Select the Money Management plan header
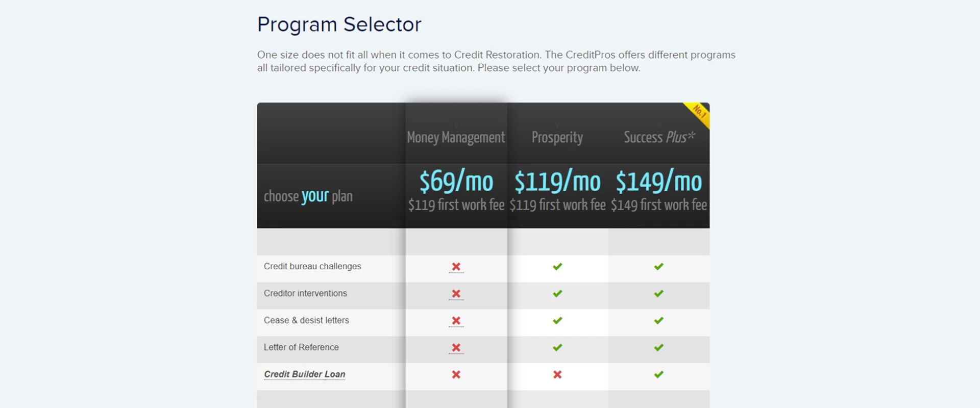The height and width of the screenshot is (408, 980). 456,137
